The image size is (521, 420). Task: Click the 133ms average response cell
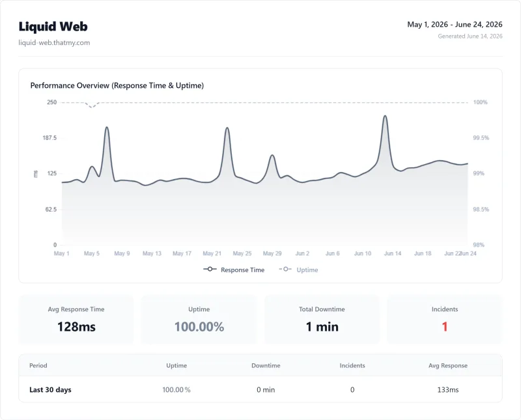tap(448, 390)
